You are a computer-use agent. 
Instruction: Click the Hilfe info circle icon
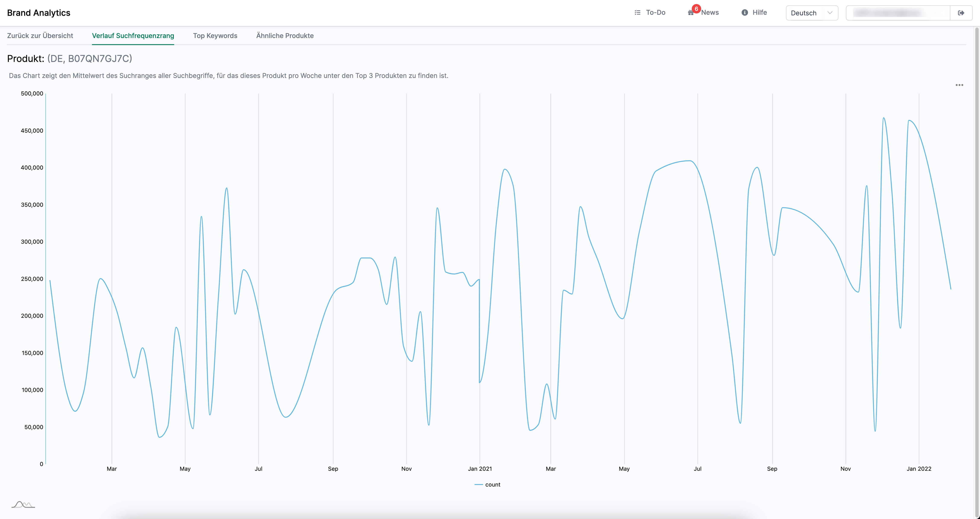[745, 13]
